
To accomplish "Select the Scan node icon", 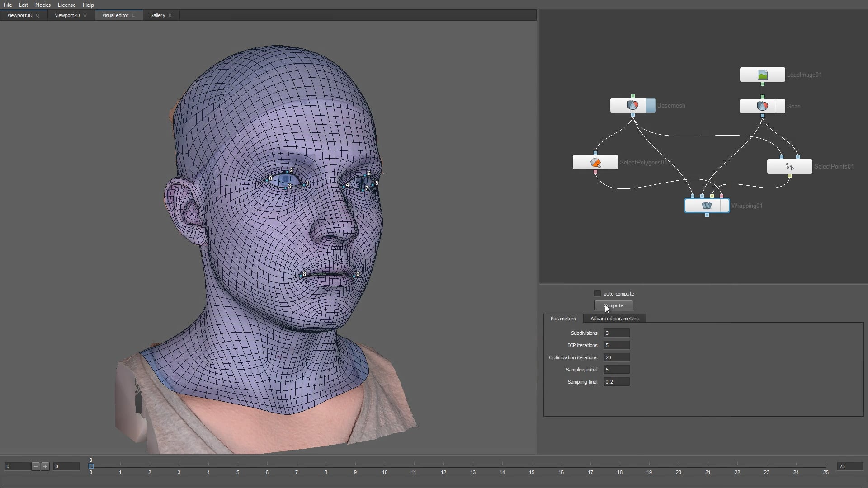I will click(x=762, y=106).
